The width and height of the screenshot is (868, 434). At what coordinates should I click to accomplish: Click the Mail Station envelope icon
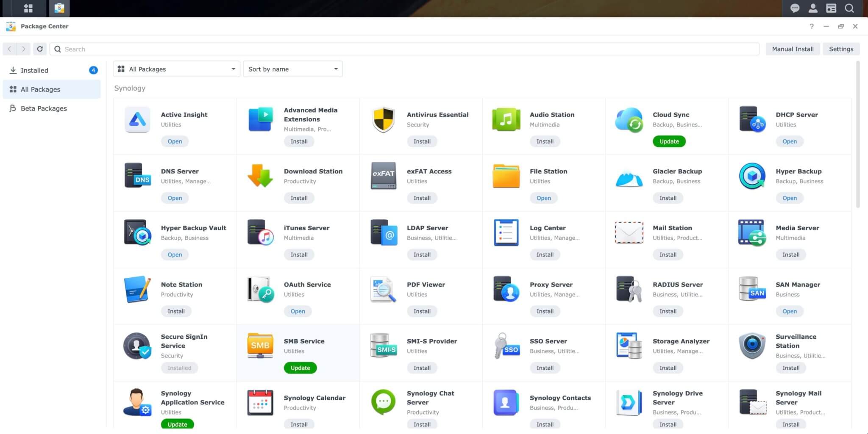[x=629, y=232]
